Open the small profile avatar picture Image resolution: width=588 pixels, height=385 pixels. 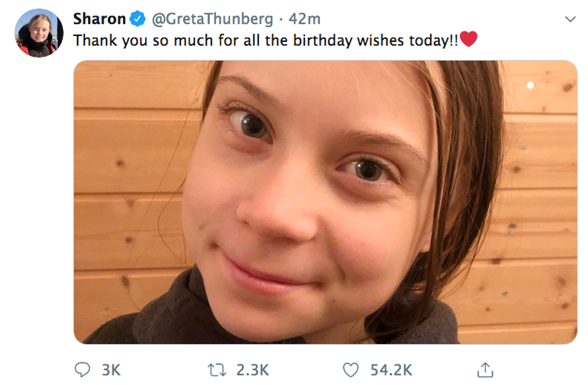[38, 33]
